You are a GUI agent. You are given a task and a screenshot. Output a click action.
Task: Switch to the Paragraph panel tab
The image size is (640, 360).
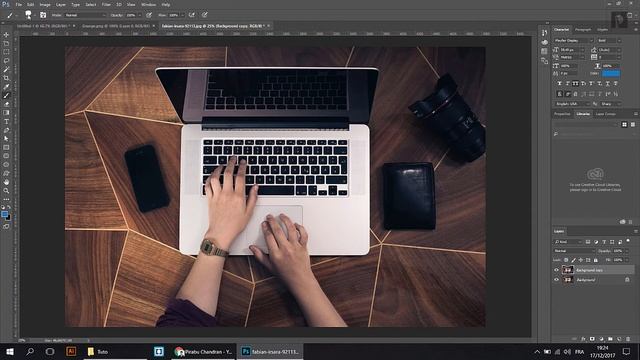(x=583, y=29)
